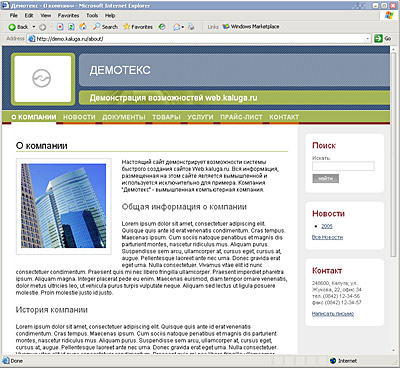Screen dimensions: 400x368
Task: Select the ПРАЙС-ЛИСТ navigation tab
Action: 241,117
